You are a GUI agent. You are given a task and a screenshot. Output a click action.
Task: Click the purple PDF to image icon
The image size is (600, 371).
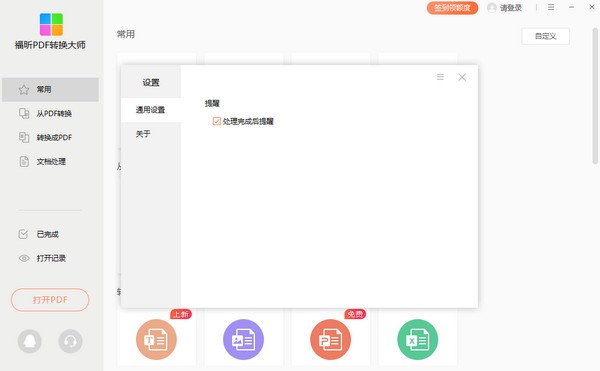(243, 339)
